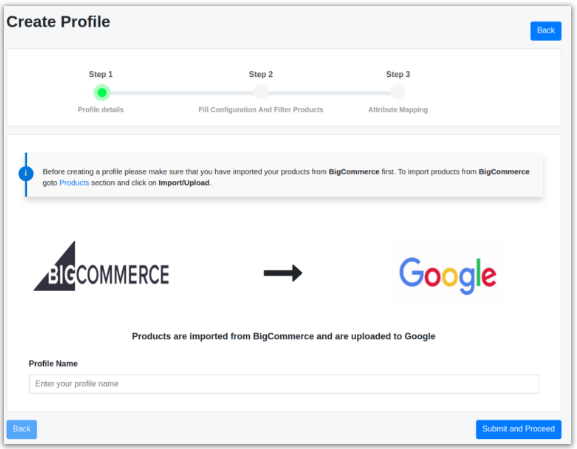Viewport: 577px width, 449px height.
Task: Click Submit and Proceed button
Action: pyautogui.click(x=518, y=429)
